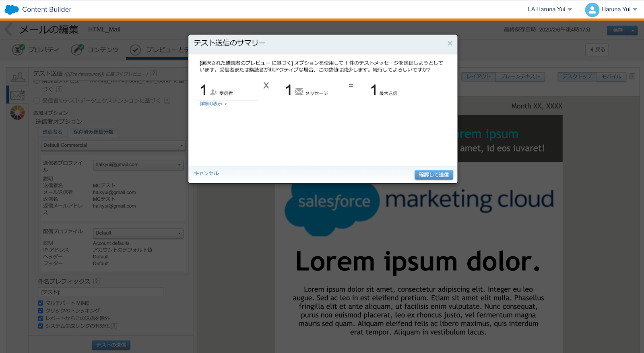The image size is (644, 353).
Task: Click the help icon after テストデータエクステンションに基づく
Action: coord(167,101)
